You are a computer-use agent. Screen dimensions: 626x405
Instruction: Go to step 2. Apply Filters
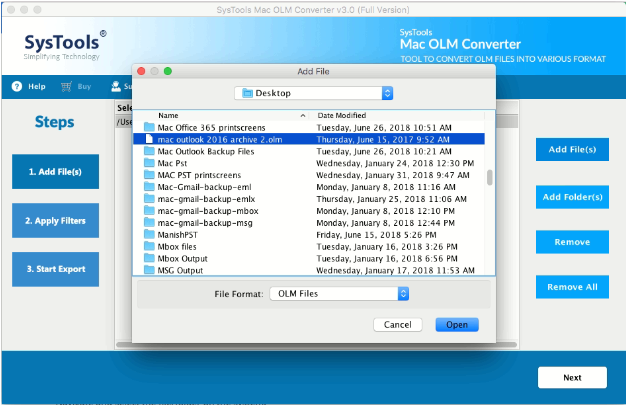[56, 220]
